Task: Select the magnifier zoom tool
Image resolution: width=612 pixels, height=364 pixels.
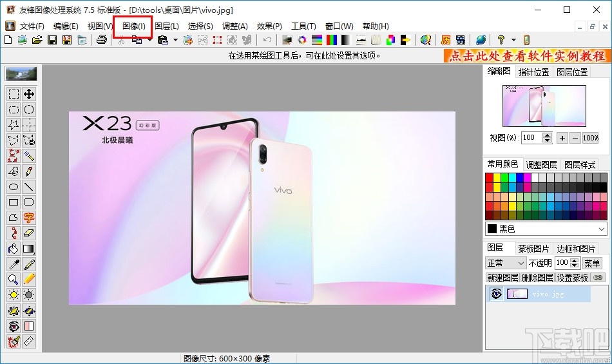Action: click(14, 280)
